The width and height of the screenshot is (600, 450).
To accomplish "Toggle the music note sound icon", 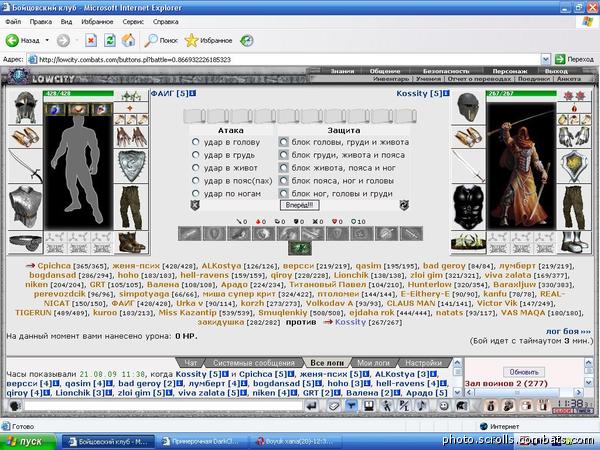I will [x=422, y=405].
